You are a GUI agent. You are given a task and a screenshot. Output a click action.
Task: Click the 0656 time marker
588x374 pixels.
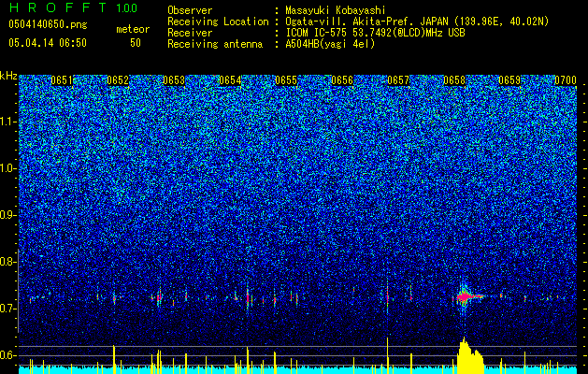pyautogui.click(x=342, y=80)
